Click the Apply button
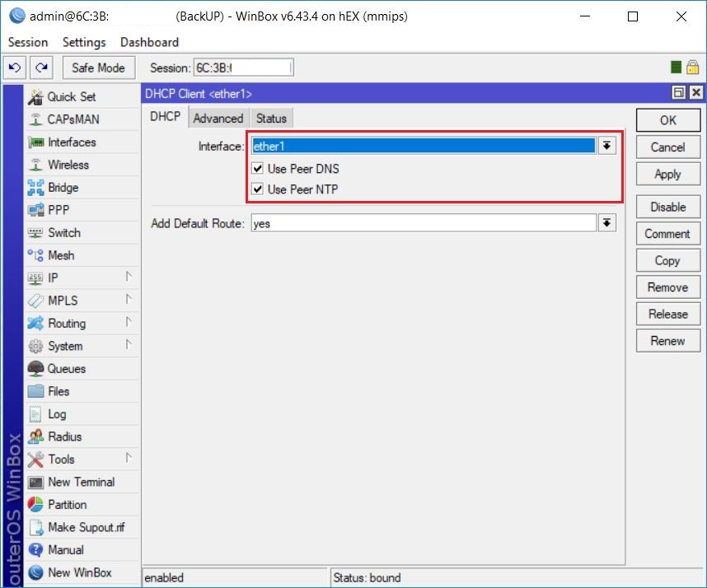The height and width of the screenshot is (588, 707). pos(668,175)
